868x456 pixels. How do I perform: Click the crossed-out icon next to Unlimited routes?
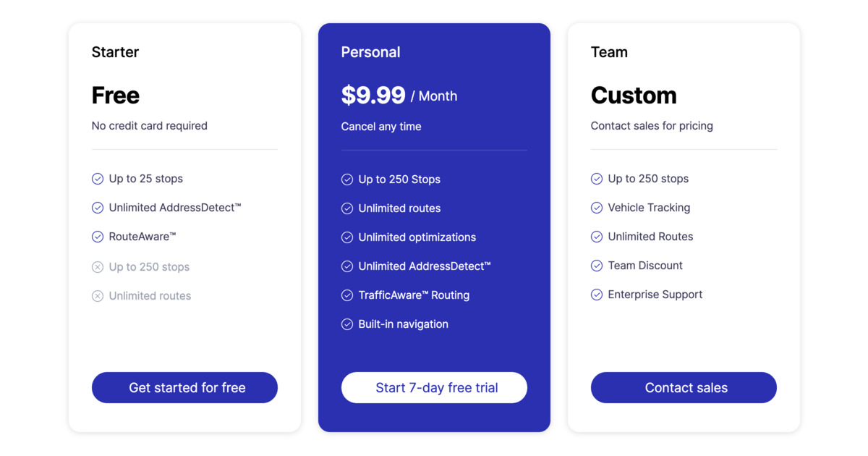(x=98, y=295)
